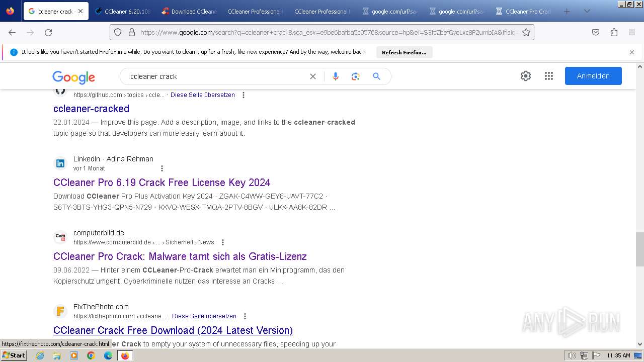This screenshot has width=644, height=362.
Task: Click inside the Google search input
Action: (x=216, y=76)
